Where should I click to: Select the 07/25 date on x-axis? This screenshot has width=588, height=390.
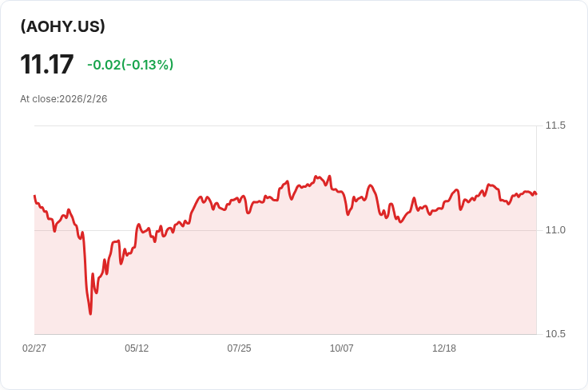tap(239, 348)
